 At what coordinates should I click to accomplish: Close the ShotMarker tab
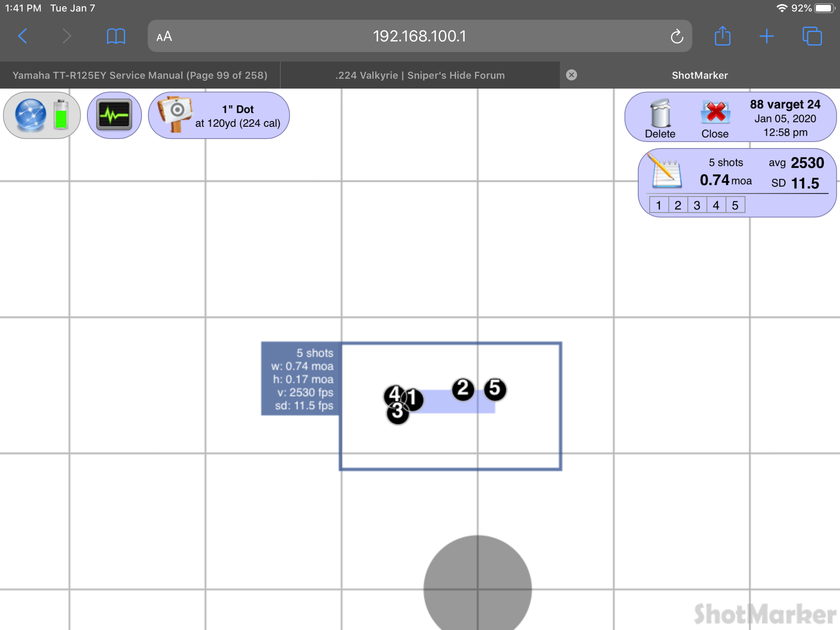(571, 75)
